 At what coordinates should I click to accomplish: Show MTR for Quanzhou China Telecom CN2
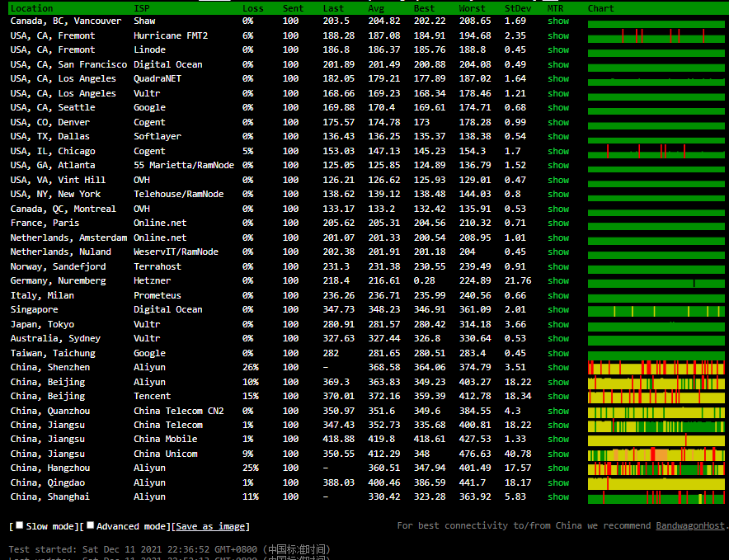[558, 411]
